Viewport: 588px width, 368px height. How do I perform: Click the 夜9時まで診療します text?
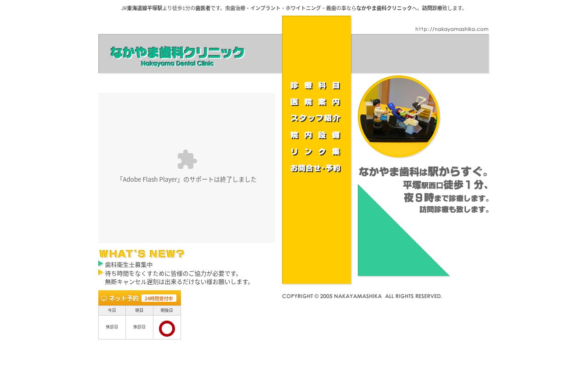[x=447, y=198]
